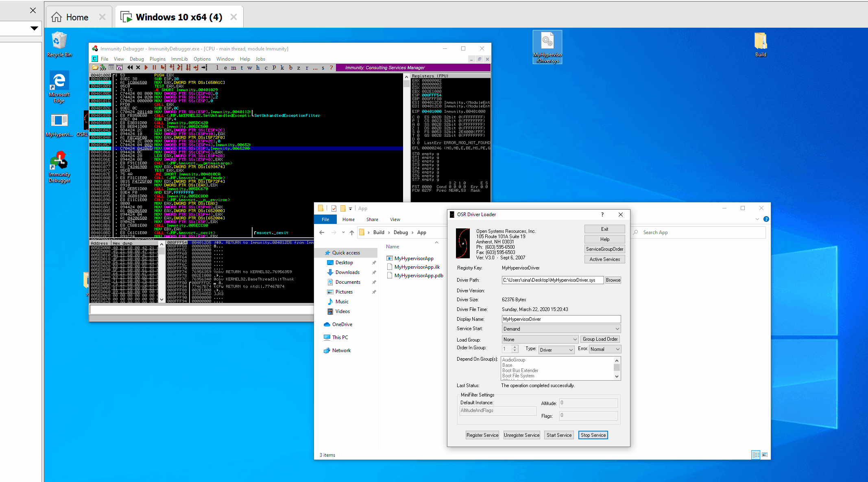
Task: Click the close program X toolbar icon
Action: [x=138, y=68]
